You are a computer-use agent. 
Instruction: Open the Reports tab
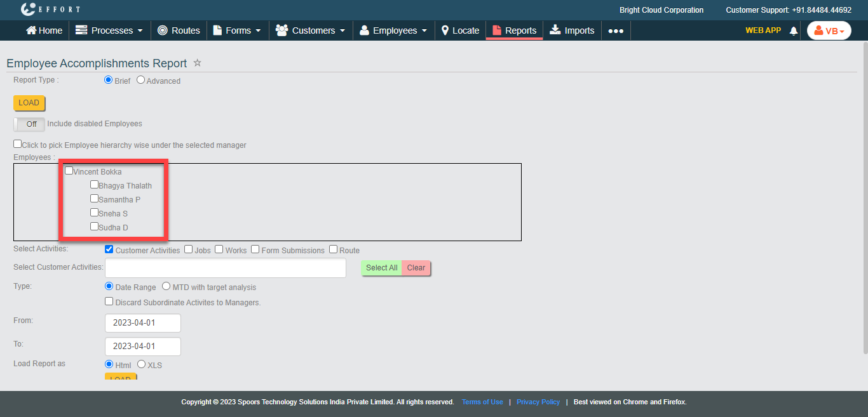point(514,30)
